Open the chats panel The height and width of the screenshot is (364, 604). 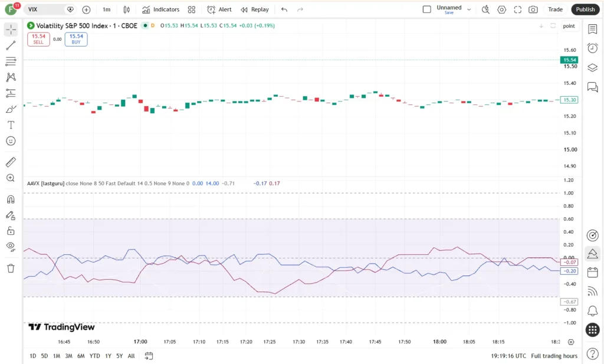click(x=592, y=87)
